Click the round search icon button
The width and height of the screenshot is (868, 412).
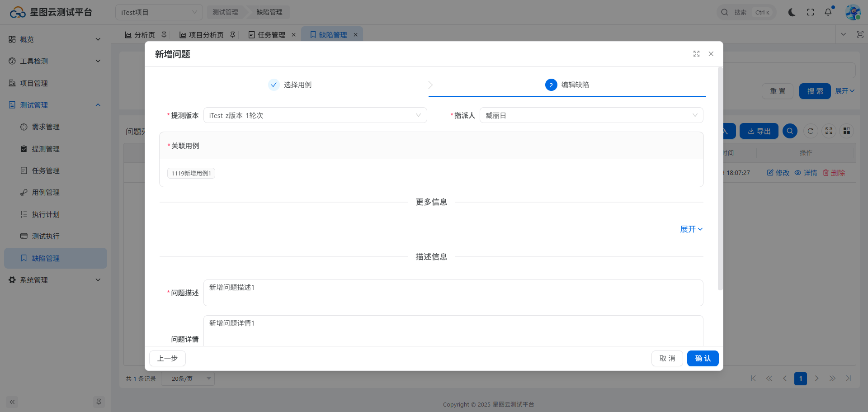790,131
